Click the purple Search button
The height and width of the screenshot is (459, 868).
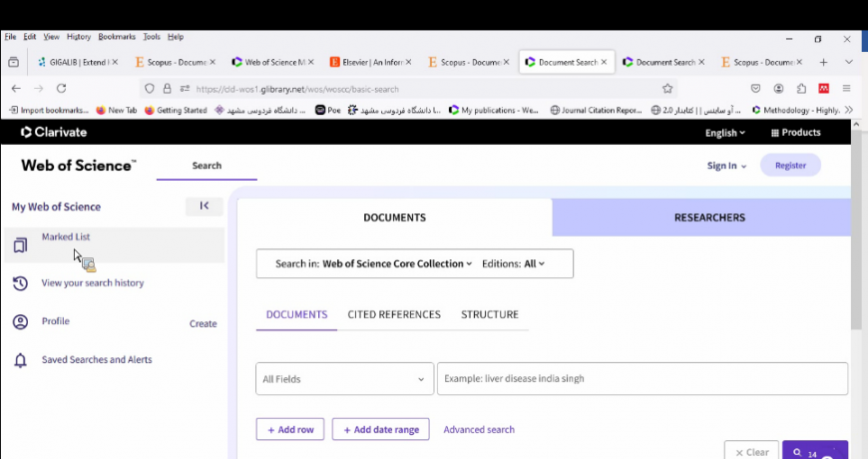pyautogui.click(x=815, y=451)
